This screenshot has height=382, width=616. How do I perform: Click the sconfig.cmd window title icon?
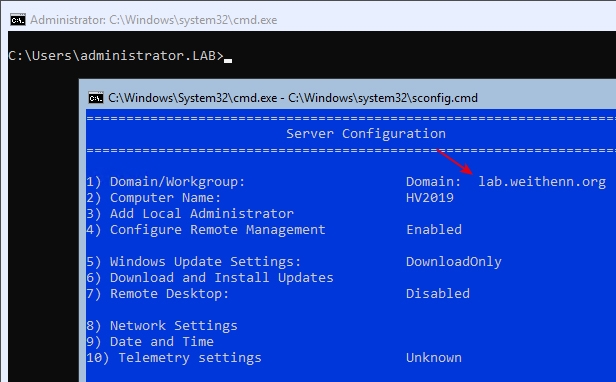pyautogui.click(x=95, y=97)
